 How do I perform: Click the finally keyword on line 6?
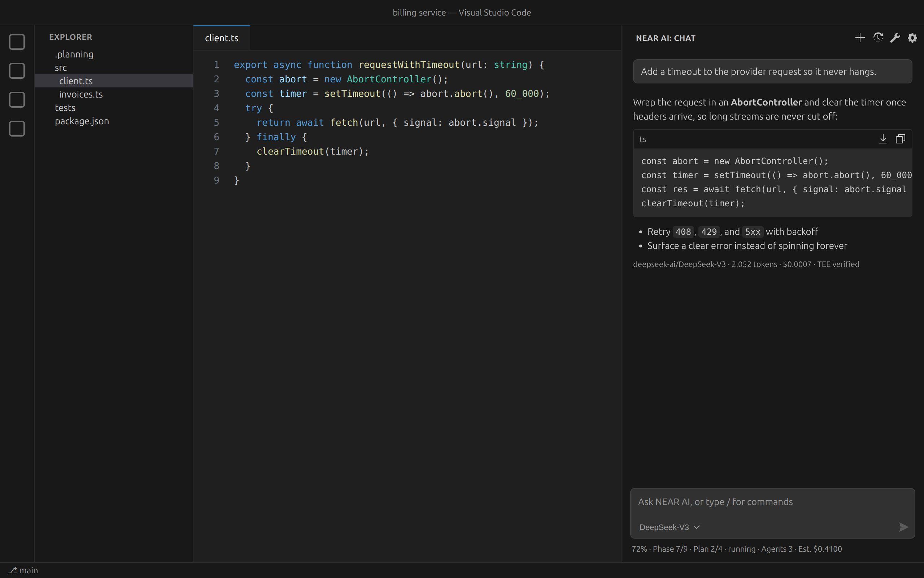pyautogui.click(x=276, y=137)
